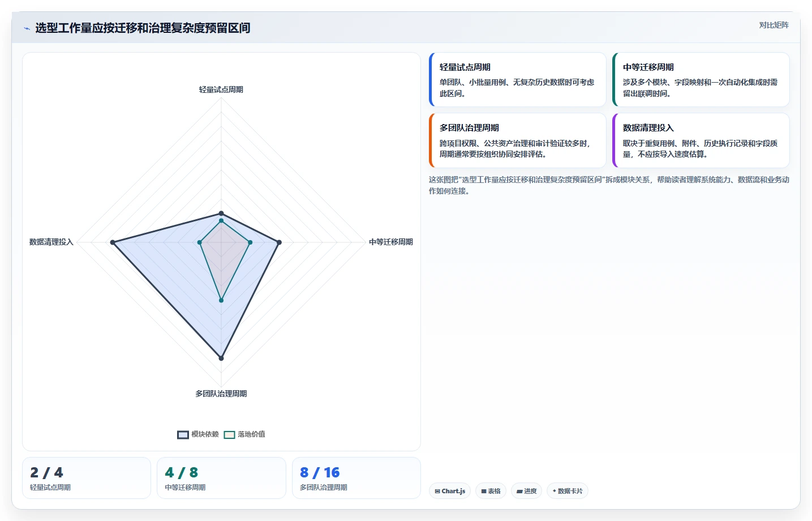Open the 中等迁移周期 description card
This screenshot has width=812, height=521.
[701, 80]
